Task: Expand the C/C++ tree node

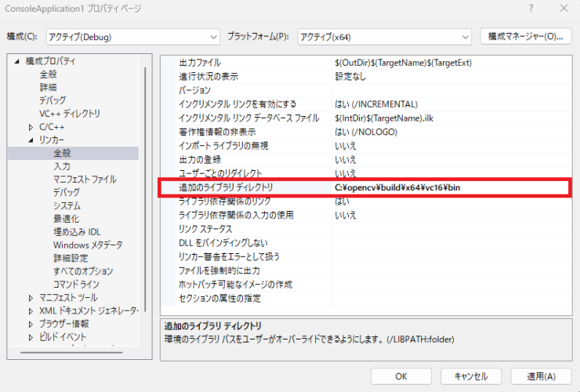Action: pyautogui.click(x=31, y=127)
